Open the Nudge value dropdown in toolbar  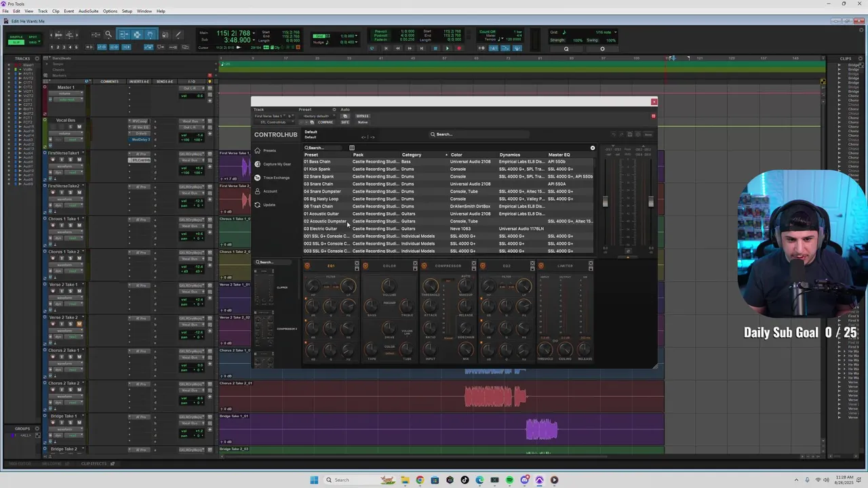(356, 42)
